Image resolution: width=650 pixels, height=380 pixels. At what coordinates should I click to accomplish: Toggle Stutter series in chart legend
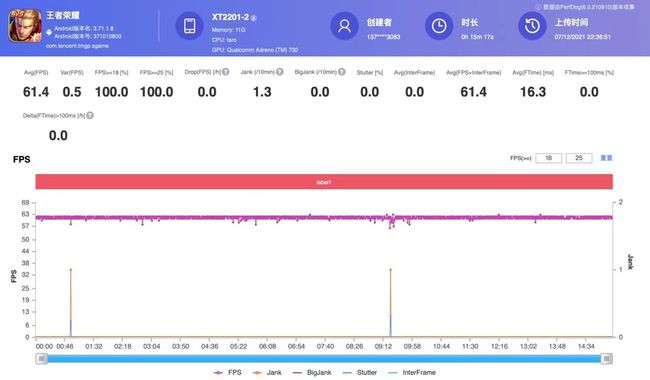tap(359, 373)
